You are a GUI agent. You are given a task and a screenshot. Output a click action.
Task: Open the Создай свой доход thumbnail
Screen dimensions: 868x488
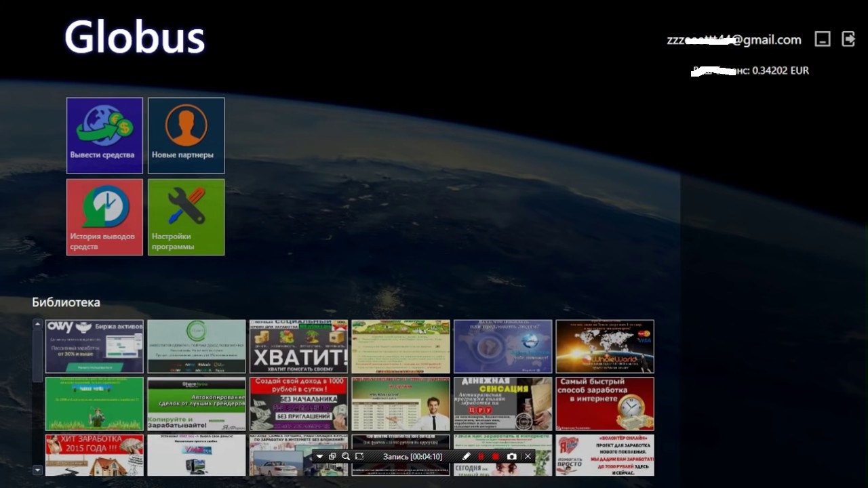coord(298,404)
